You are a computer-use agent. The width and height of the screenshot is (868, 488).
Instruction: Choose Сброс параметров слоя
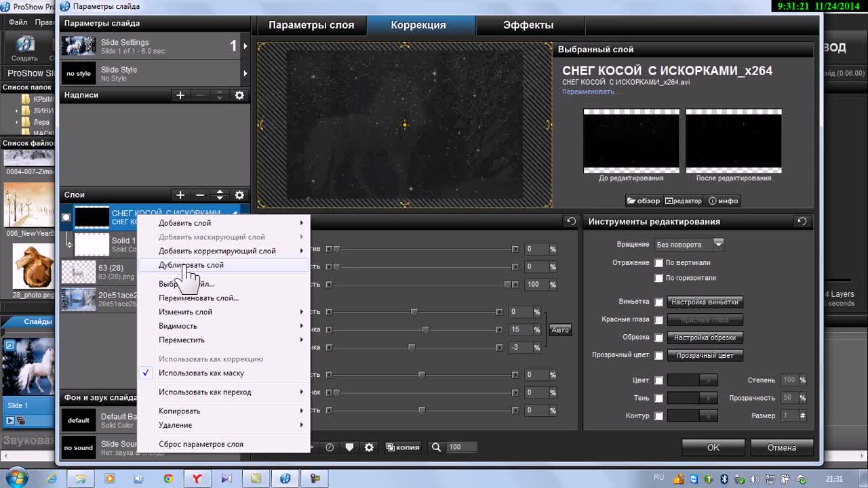point(224,445)
